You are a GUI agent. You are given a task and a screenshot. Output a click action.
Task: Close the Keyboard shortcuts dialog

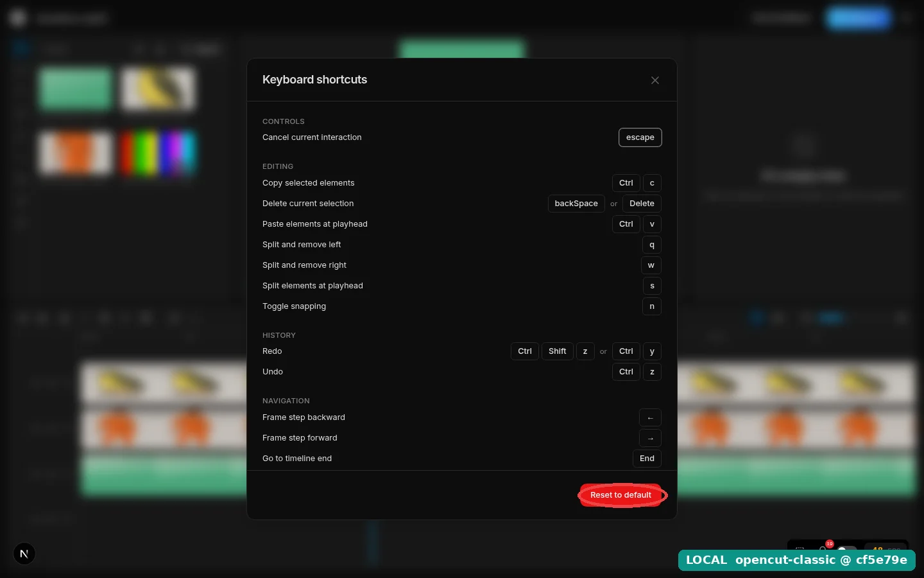[655, 80]
